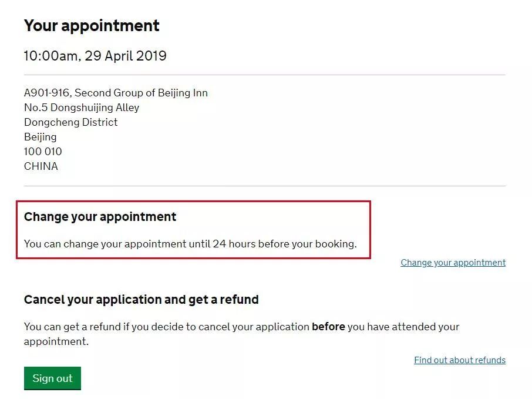The image size is (532, 399).
Task: Click the CHINA country line
Action: tap(41, 166)
